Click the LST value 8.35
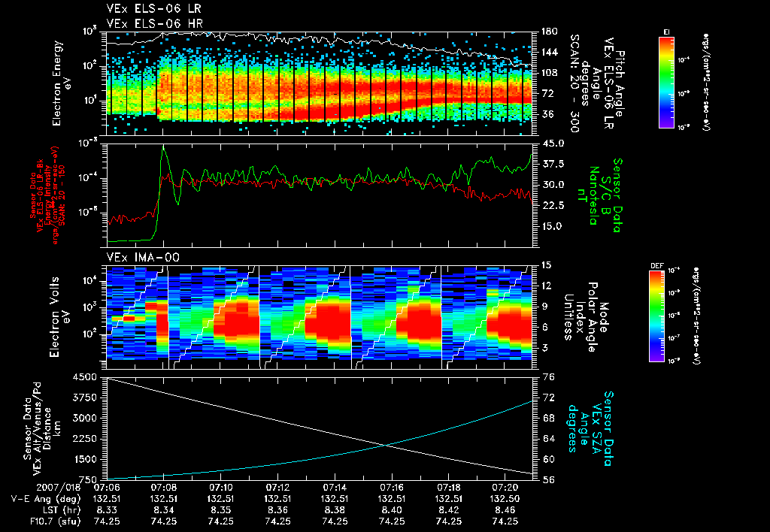 [220, 510]
